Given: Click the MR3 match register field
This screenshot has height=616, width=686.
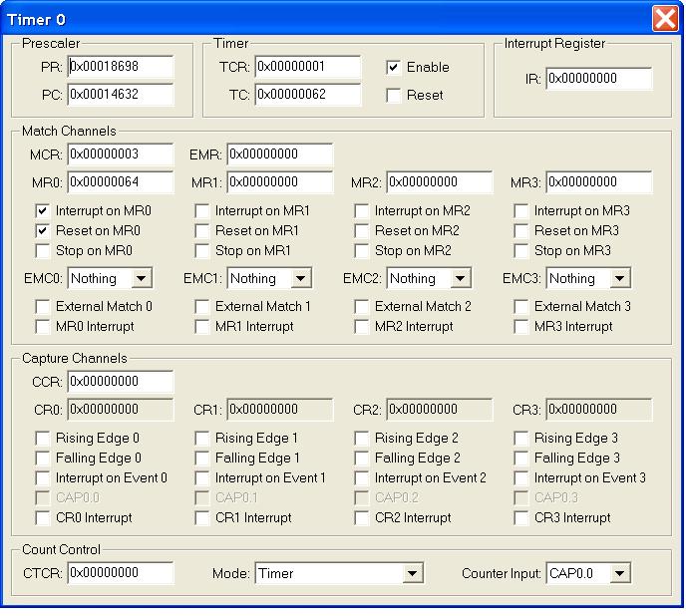Looking at the screenshot, I should [x=599, y=182].
